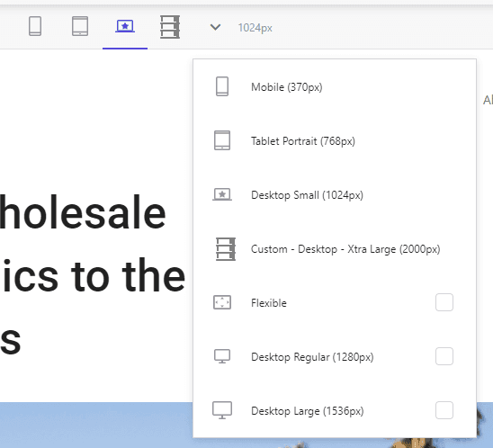The width and height of the screenshot is (493, 448).
Task: Select the desktop small laptop icon in the toolbar
Action: click(x=125, y=26)
